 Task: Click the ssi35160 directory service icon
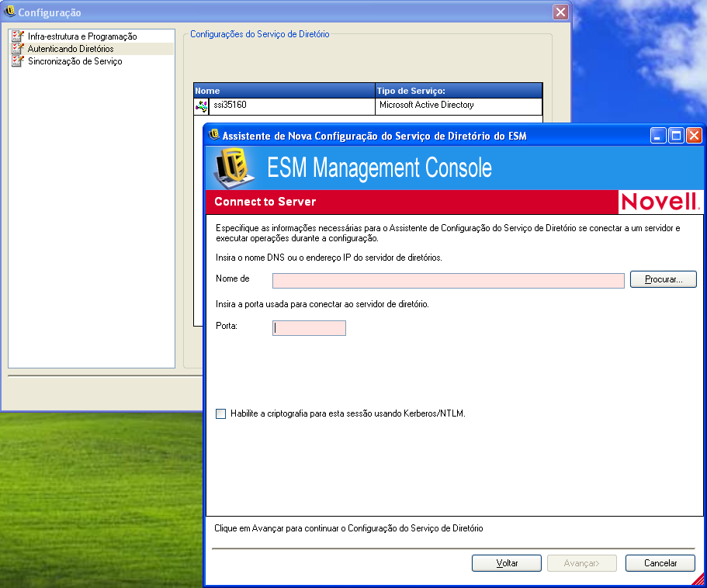202,106
